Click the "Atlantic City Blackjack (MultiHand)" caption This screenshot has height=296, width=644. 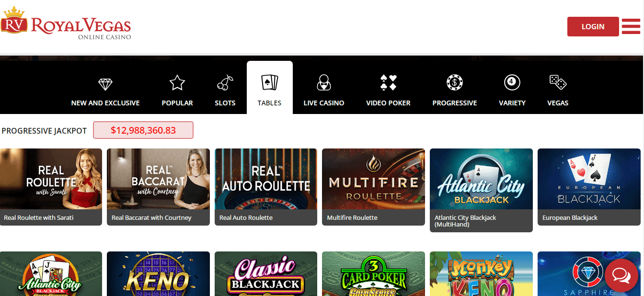(x=465, y=221)
